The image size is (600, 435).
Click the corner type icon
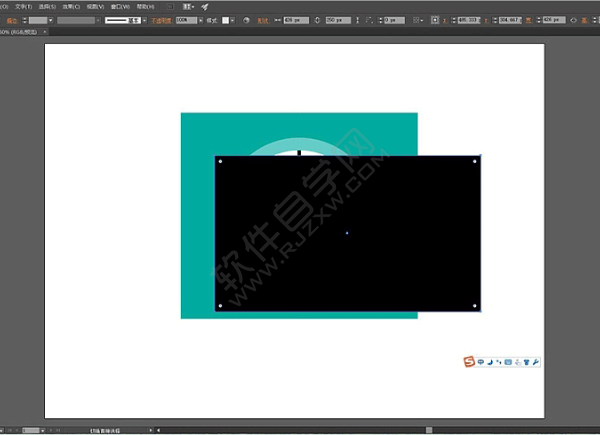tap(369, 20)
